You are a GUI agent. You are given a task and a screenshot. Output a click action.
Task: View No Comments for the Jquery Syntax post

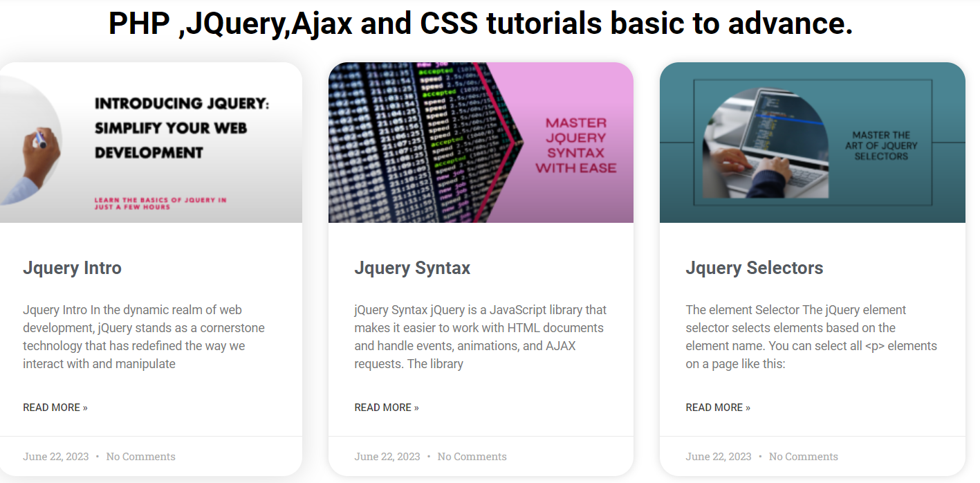point(472,457)
